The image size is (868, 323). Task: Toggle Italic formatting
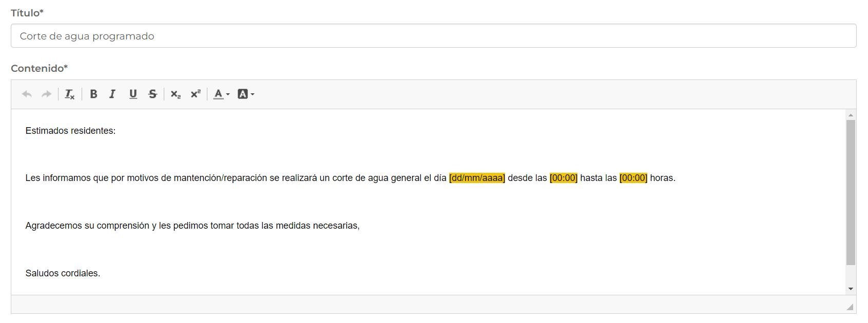[x=112, y=94]
